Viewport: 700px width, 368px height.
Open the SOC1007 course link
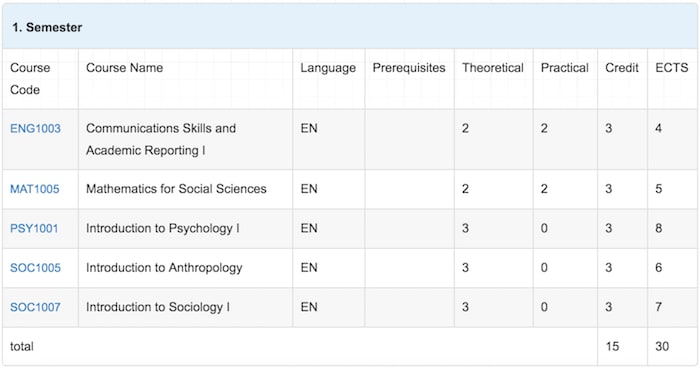click(35, 307)
